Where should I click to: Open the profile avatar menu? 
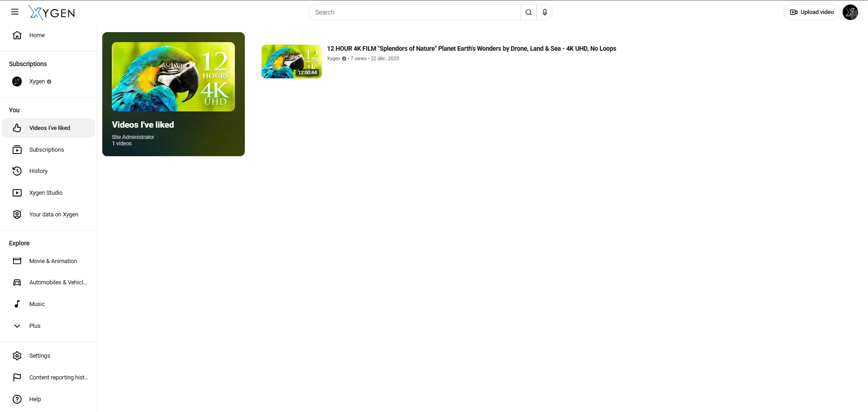pos(850,12)
